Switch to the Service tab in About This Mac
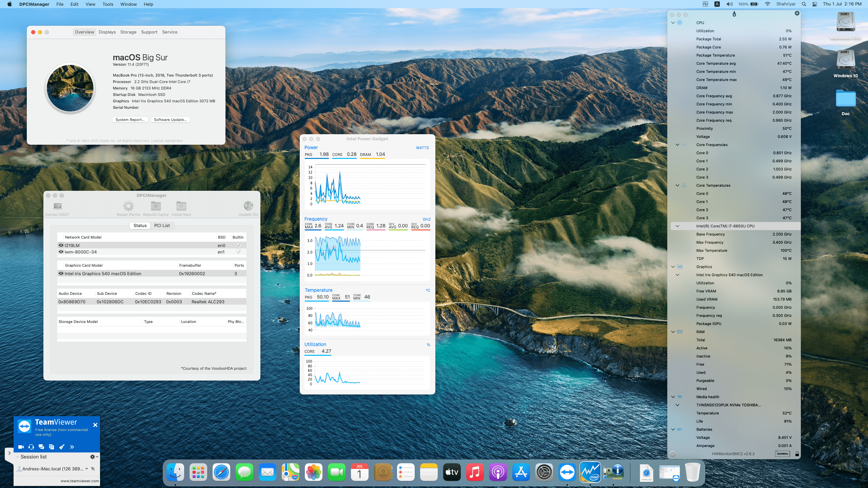Viewport: 868px width, 488px height. tap(170, 32)
